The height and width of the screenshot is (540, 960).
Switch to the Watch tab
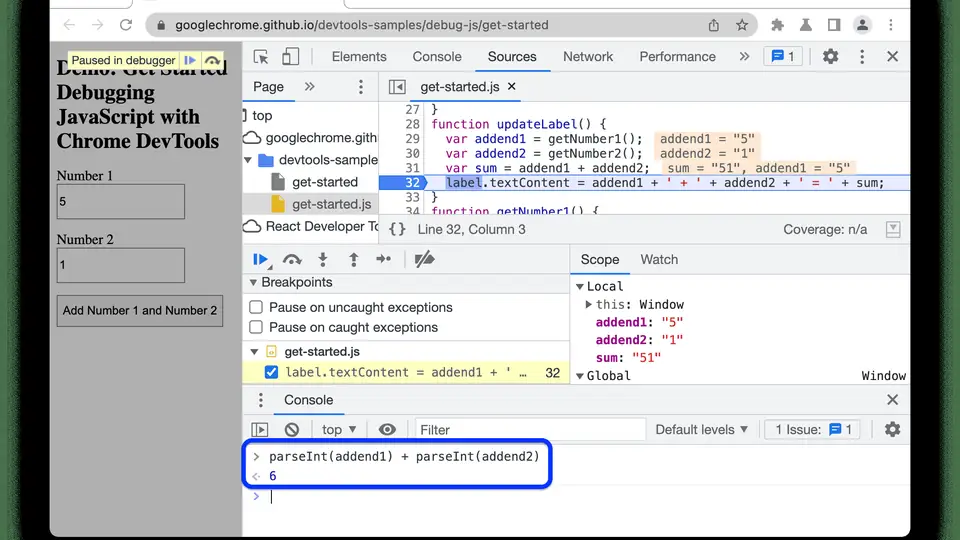point(659,260)
